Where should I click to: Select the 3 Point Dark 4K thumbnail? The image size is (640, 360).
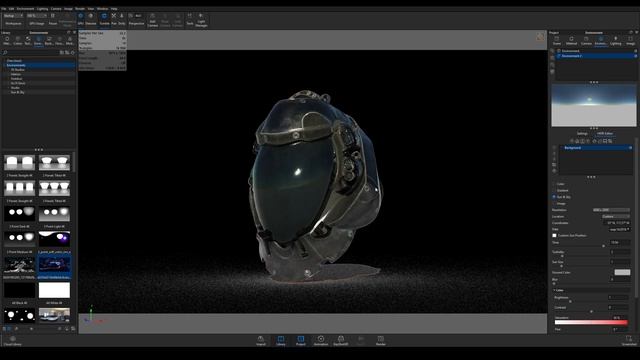(x=20, y=213)
